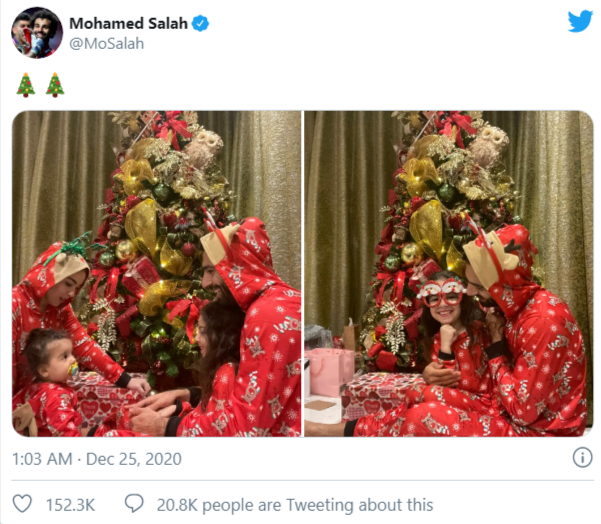The width and height of the screenshot is (601, 524).
Task: Open the profile avatar picture
Action: (x=37, y=33)
